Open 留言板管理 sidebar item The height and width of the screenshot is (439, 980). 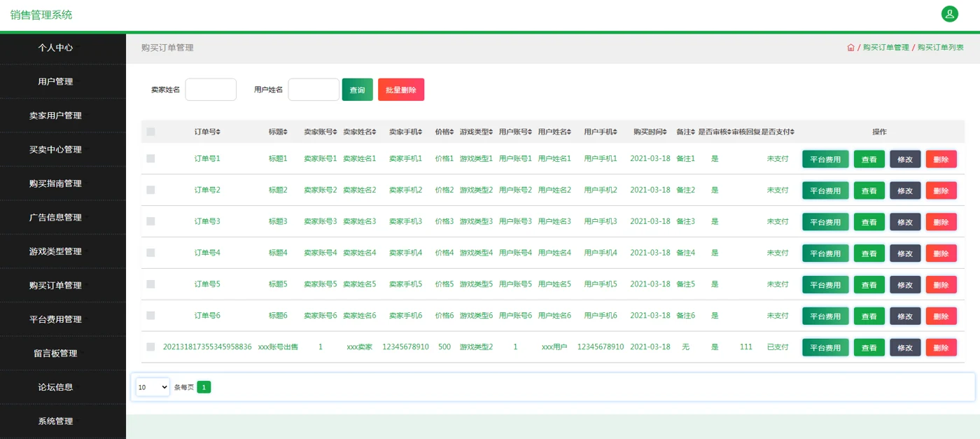[55, 353]
